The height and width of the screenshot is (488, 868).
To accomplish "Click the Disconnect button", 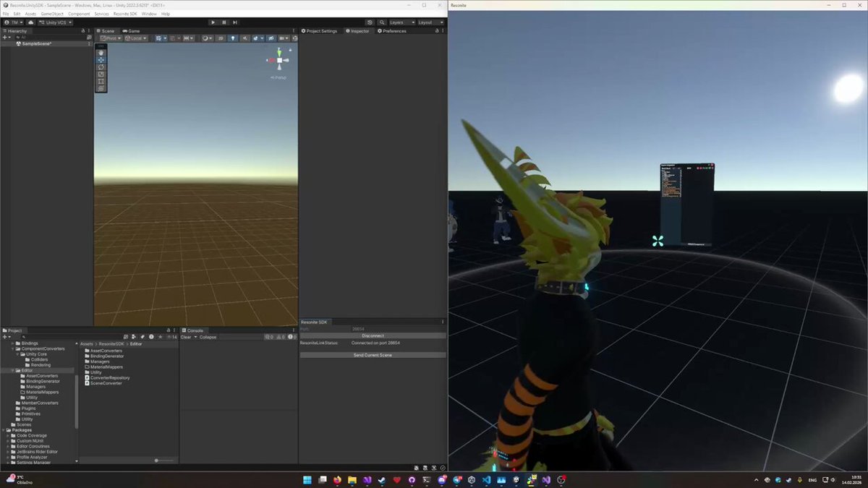I will coord(373,335).
